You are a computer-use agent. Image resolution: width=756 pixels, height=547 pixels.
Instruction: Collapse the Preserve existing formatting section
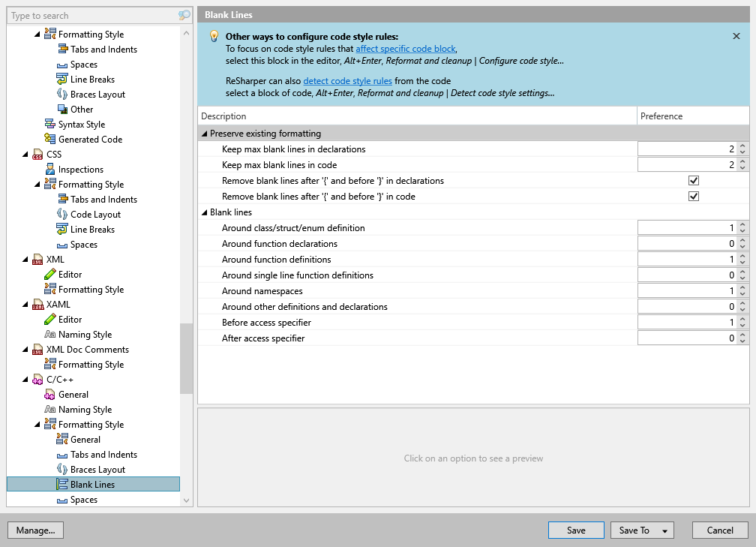click(204, 133)
